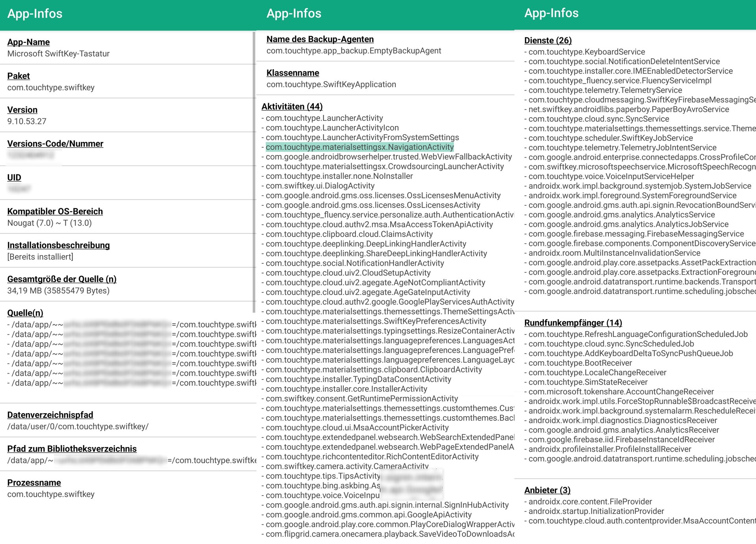The height and width of the screenshot is (544, 756).
Task: Expand the Dienste (26) section heading
Action: (548, 41)
